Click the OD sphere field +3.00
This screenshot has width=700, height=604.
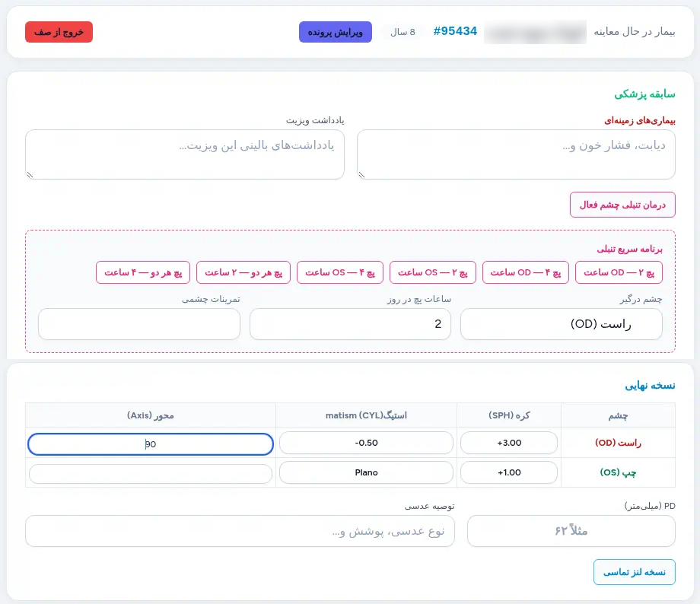(x=509, y=443)
